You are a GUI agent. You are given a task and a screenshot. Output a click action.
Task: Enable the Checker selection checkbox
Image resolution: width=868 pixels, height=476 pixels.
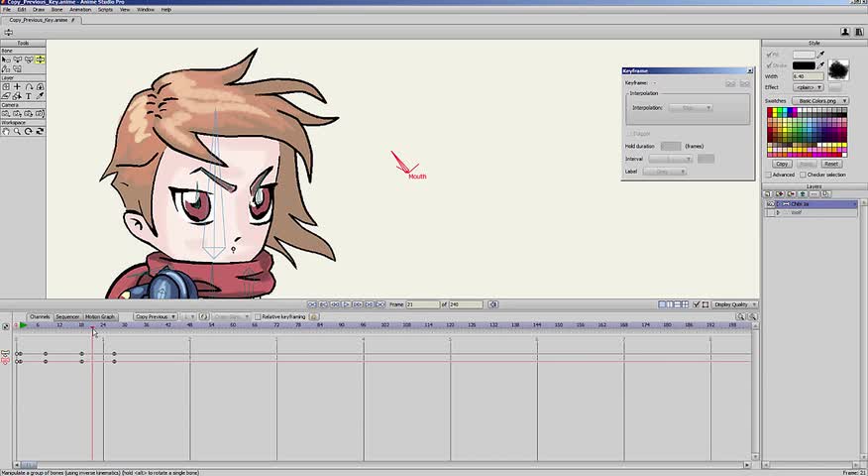pyautogui.click(x=803, y=175)
